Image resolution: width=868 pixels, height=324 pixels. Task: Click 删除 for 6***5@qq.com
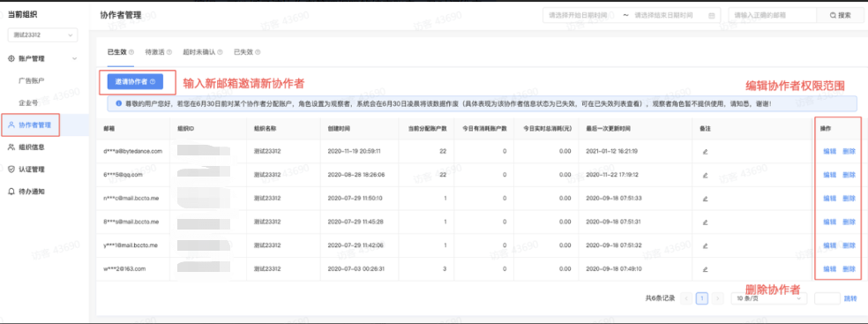(849, 175)
